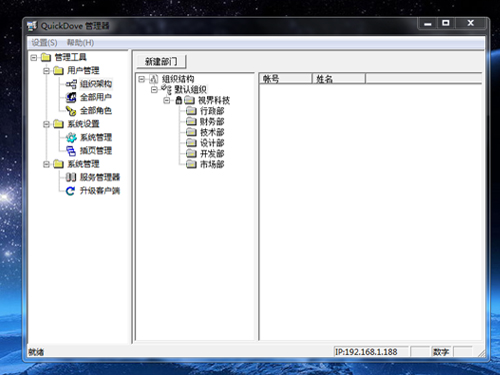Click the 财务部 folder icon
Image resolution: width=500 pixels, height=375 pixels.
click(x=191, y=121)
